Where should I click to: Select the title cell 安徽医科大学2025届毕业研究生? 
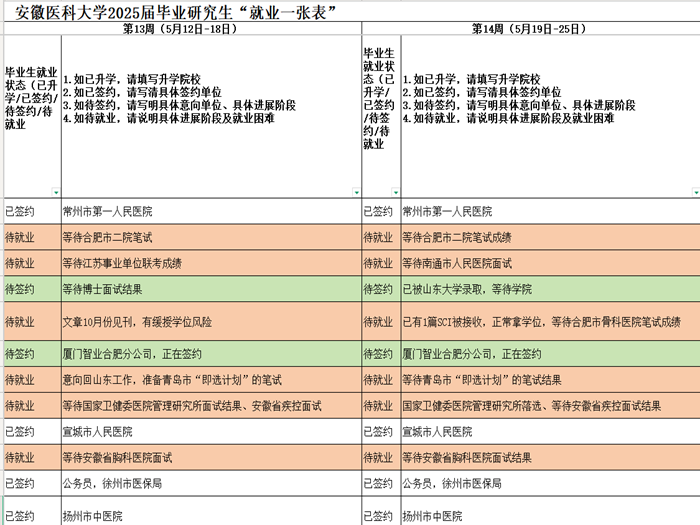[x=170, y=11]
